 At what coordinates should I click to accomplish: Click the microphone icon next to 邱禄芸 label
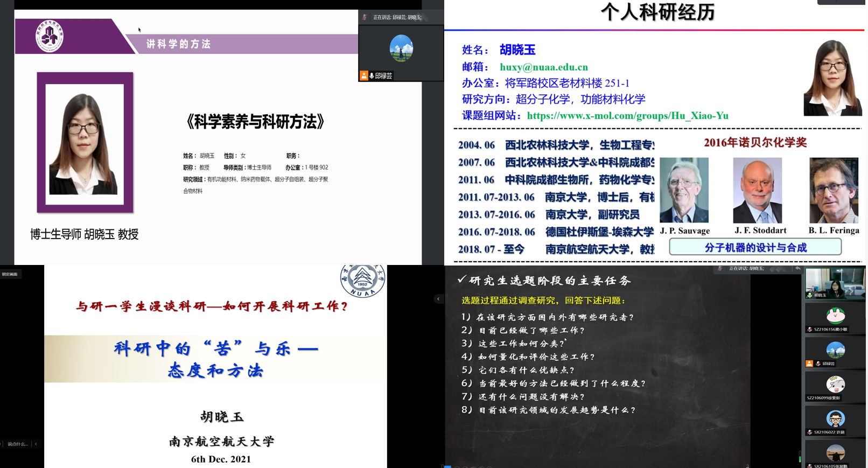[372, 76]
